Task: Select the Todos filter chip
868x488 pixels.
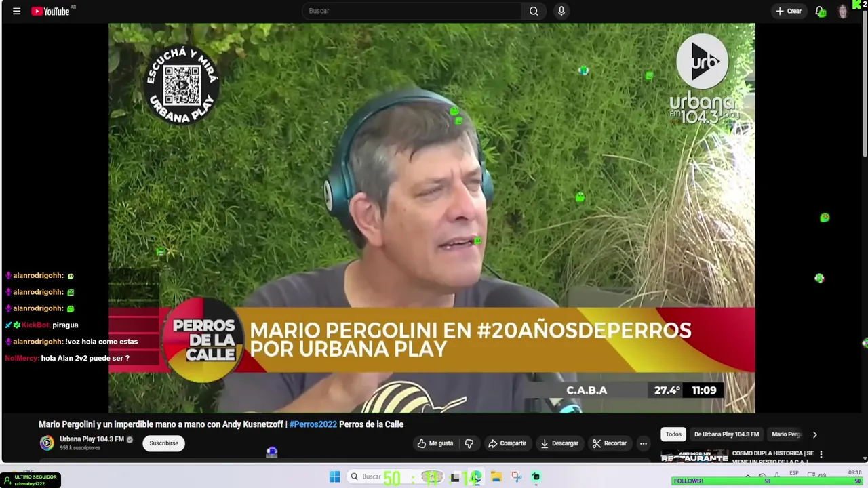Action: [x=673, y=434]
